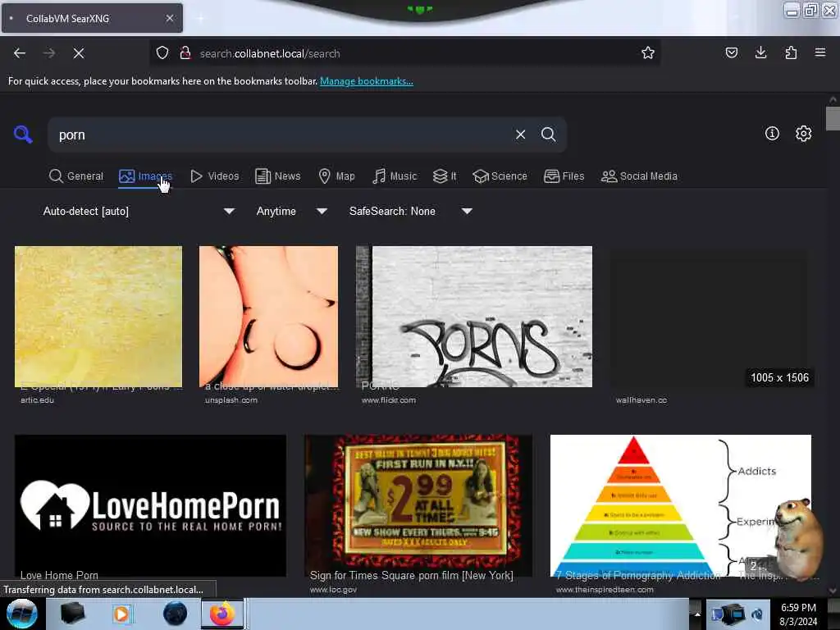Switch to the Map tab

pyautogui.click(x=336, y=176)
